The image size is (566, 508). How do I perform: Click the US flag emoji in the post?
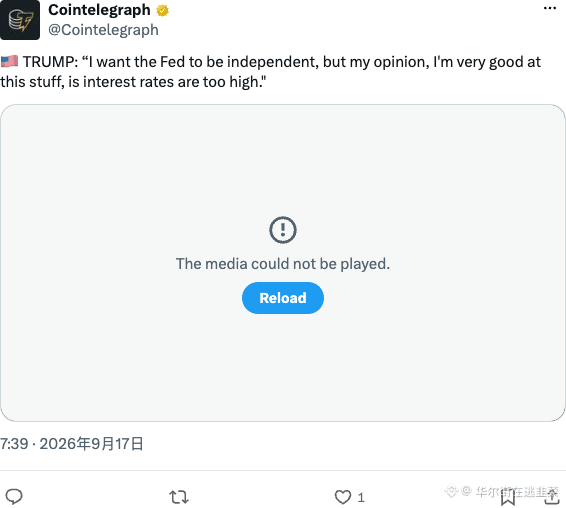point(9,61)
